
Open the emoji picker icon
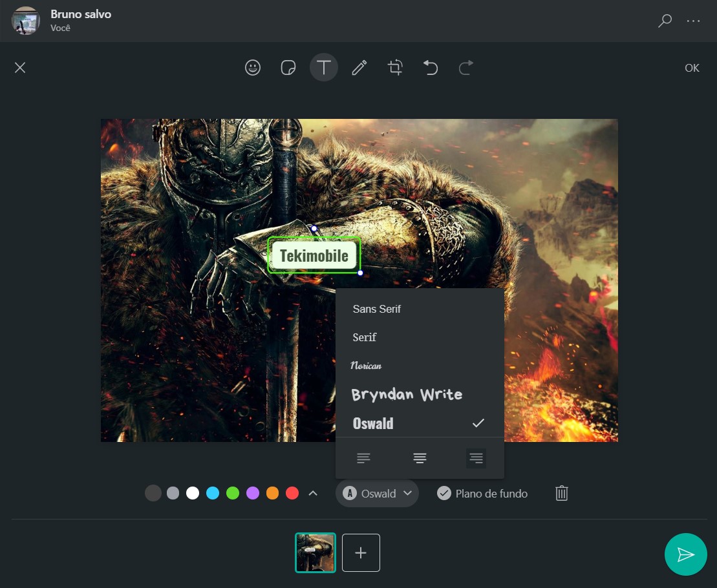point(252,68)
